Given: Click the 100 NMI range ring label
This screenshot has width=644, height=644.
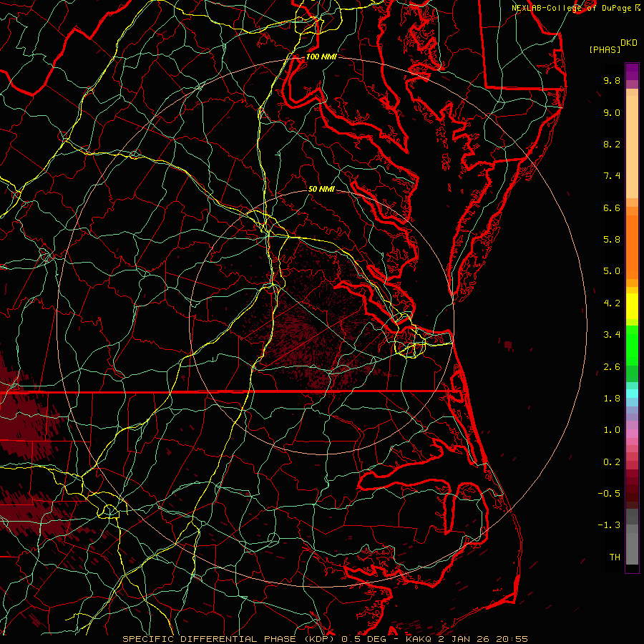Looking at the screenshot, I should [321, 57].
